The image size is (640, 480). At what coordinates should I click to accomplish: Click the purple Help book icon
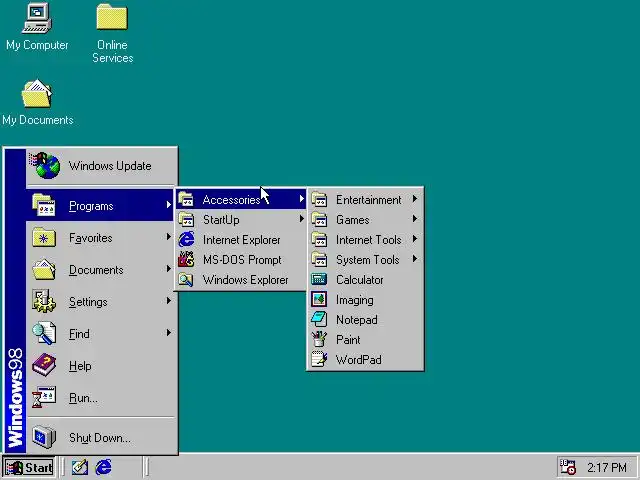[44, 365]
